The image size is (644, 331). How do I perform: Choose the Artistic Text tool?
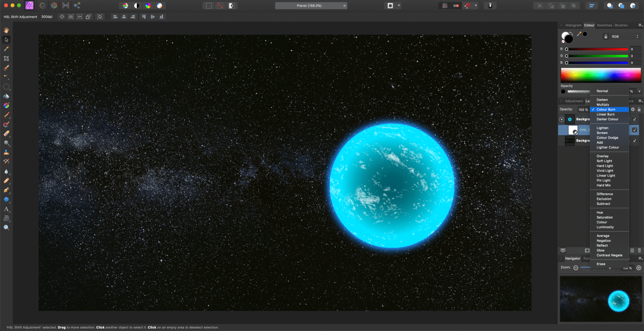click(6, 209)
